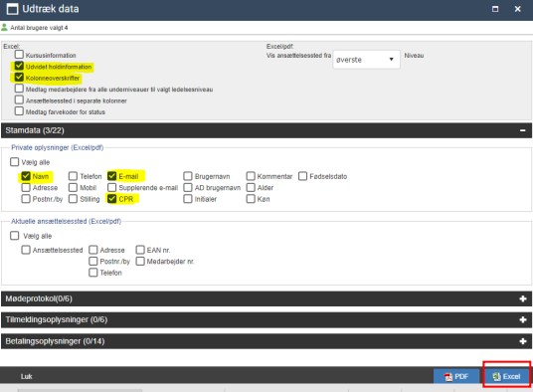Screen dimensions: 533x392
Task: Collapse the Stamdata section minus icon
Action: tap(522, 130)
